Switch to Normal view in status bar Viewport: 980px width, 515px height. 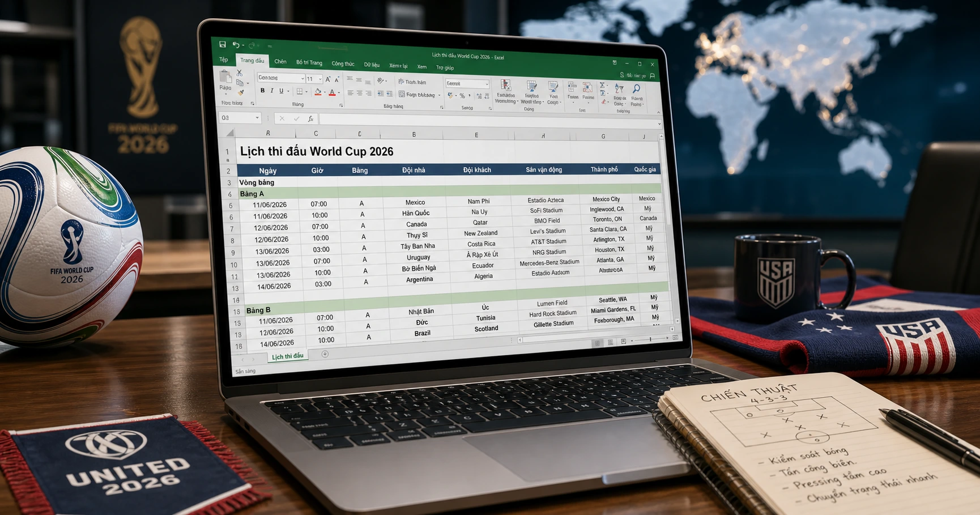[x=597, y=343]
